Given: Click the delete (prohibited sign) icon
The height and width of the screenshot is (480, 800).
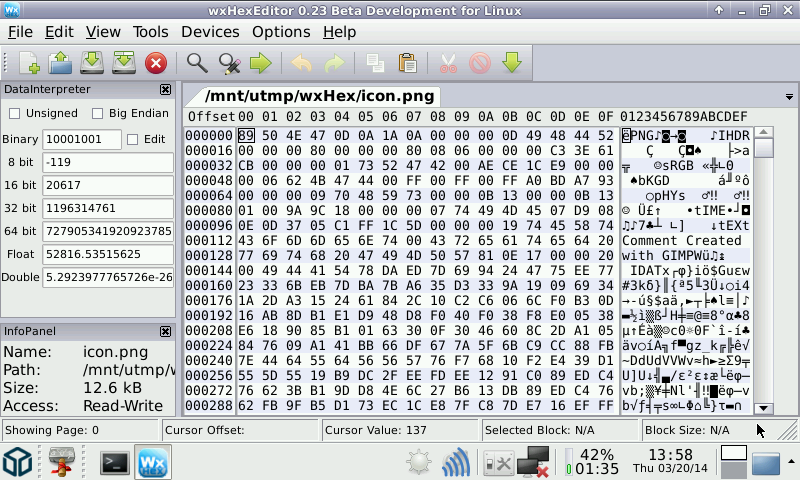Looking at the screenshot, I should [480, 63].
